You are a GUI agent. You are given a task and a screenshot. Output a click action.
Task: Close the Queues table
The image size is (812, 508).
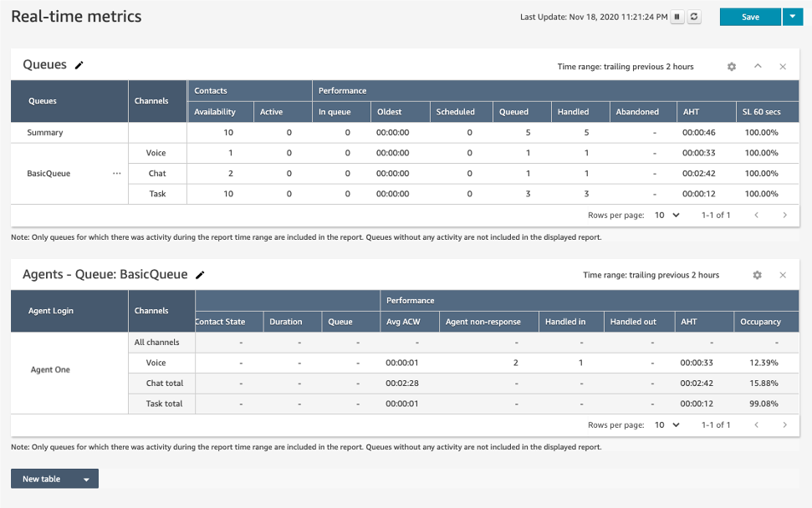click(783, 65)
